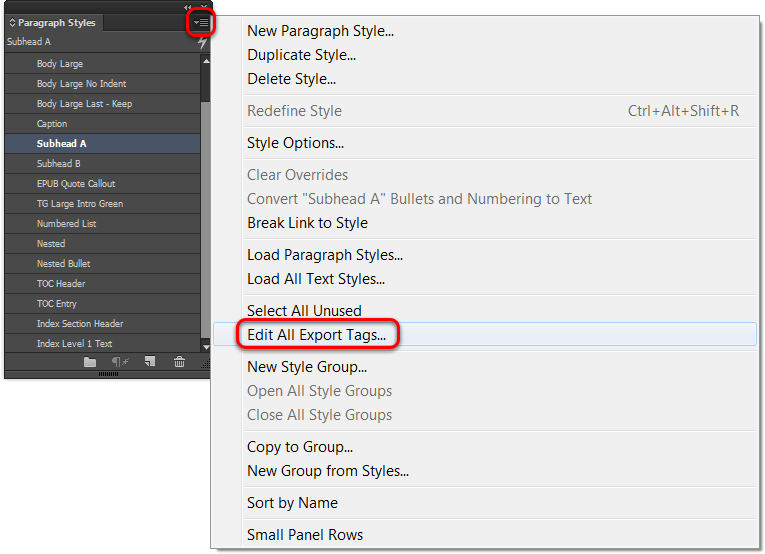Click the Quick Apply lightning bolt icon

(x=202, y=43)
